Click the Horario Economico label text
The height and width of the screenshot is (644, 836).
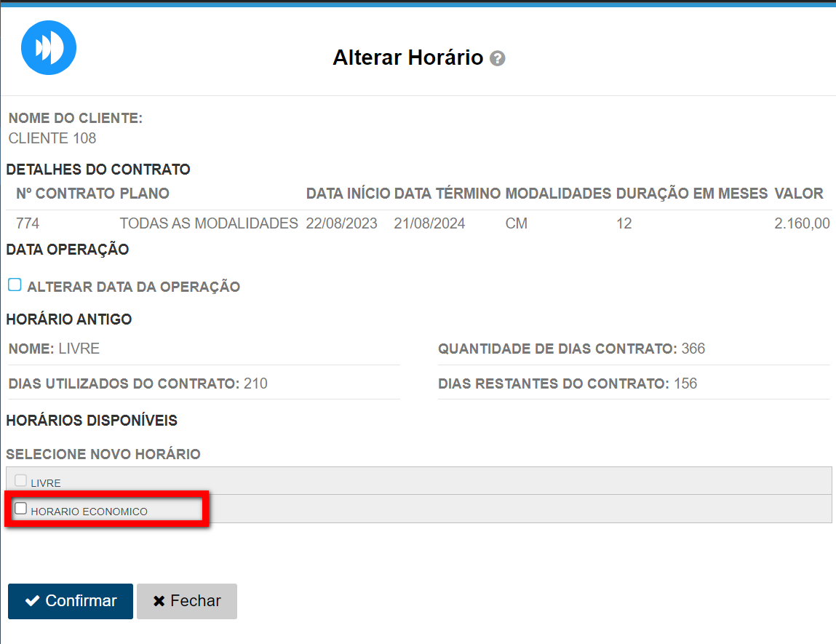[89, 512]
